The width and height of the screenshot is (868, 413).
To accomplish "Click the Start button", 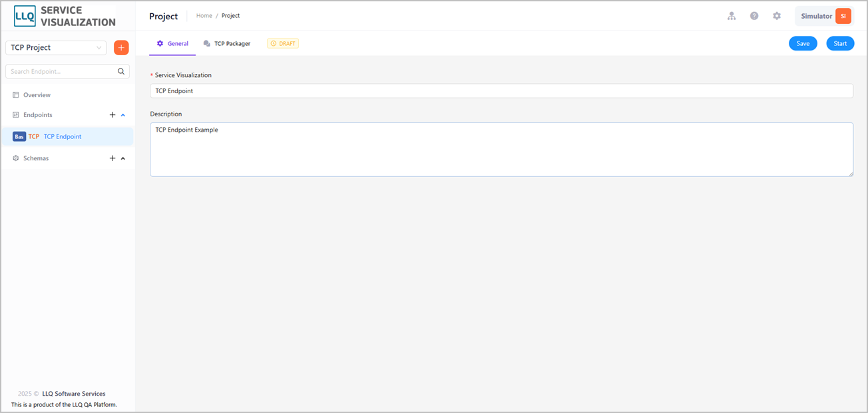I will pyautogui.click(x=840, y=43).
